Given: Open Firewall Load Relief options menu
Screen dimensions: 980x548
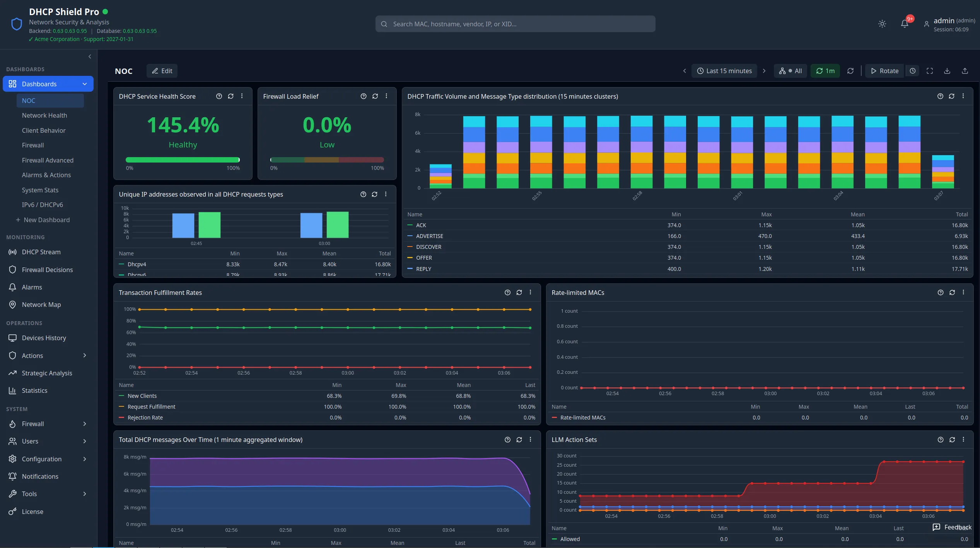Looking at the screenshot, I should tap(386, 96).
